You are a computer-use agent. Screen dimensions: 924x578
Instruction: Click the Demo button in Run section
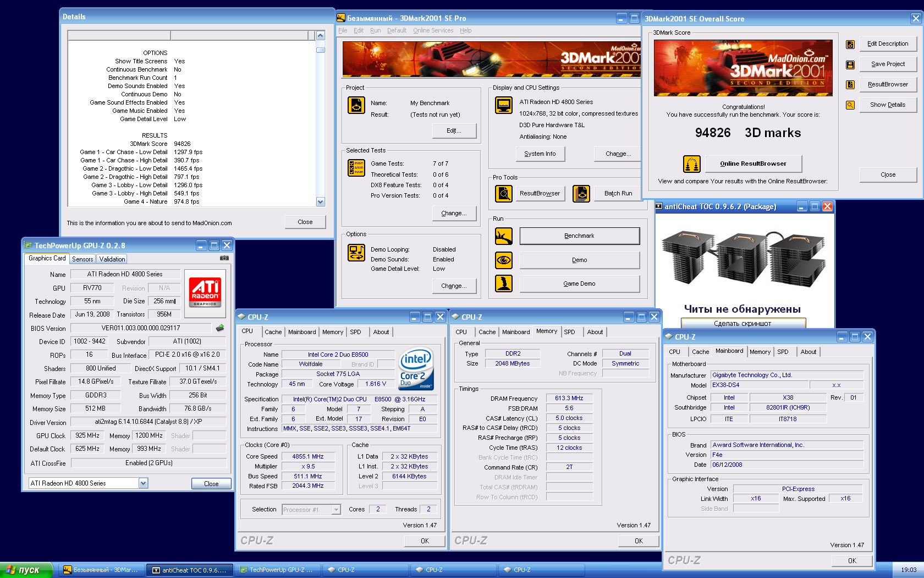[580, 260]
